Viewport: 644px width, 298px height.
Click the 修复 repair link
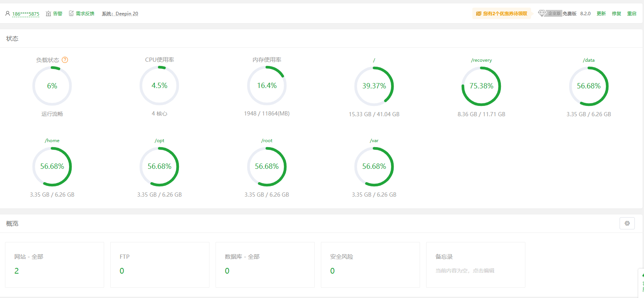pos(617,13)
